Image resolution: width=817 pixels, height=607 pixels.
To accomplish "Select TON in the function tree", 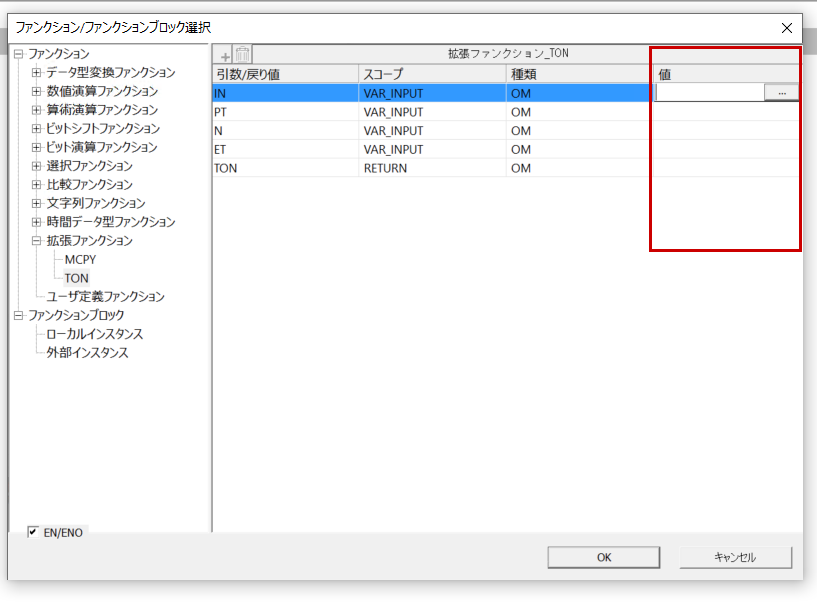I will 77,278.
